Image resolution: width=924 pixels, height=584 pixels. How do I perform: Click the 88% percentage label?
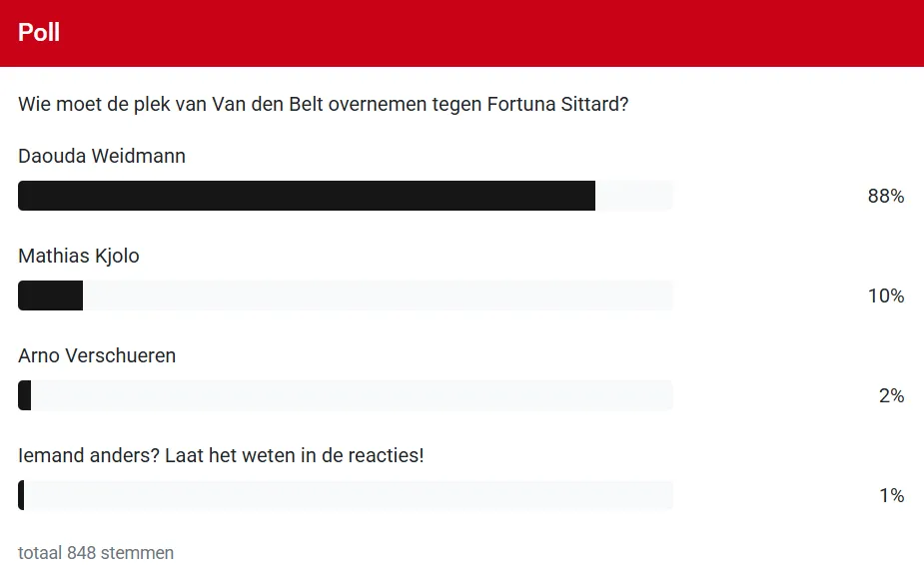click(886, 196)
